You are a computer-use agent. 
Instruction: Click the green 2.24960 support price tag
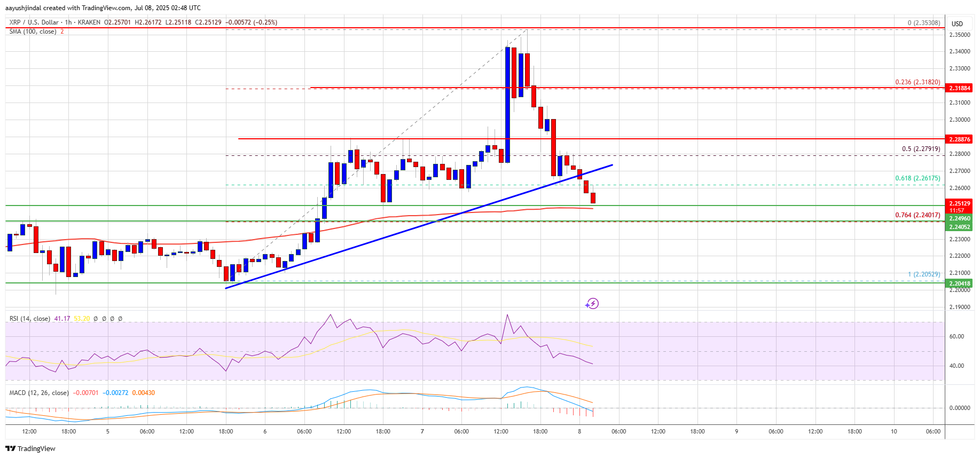pos(959,218)
